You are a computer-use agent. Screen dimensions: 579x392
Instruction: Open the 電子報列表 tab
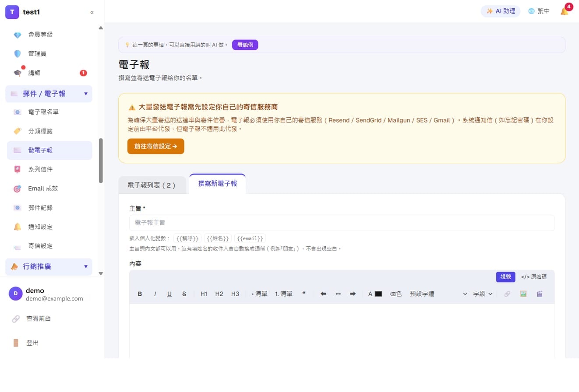coord(152,185)
